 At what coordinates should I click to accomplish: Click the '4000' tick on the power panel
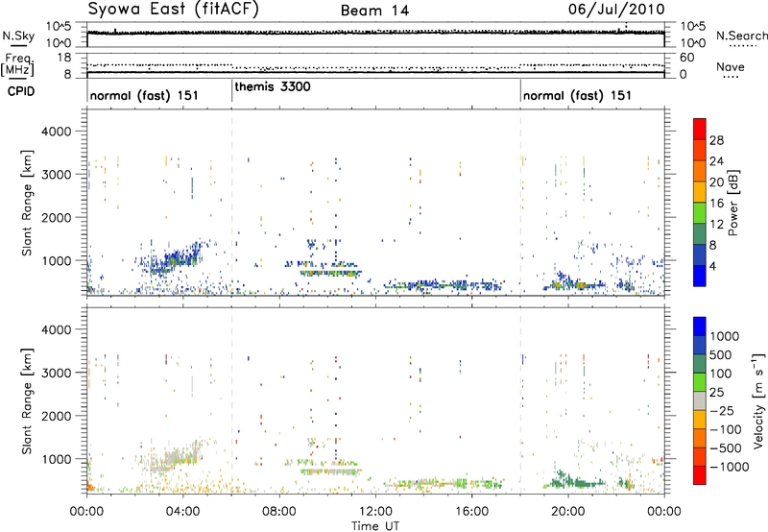(56, 132)
